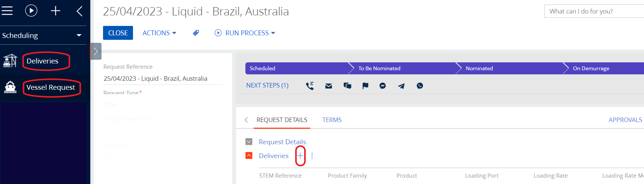
Task: Collapse the Request Details section arrow
Action: coord(249,142)
